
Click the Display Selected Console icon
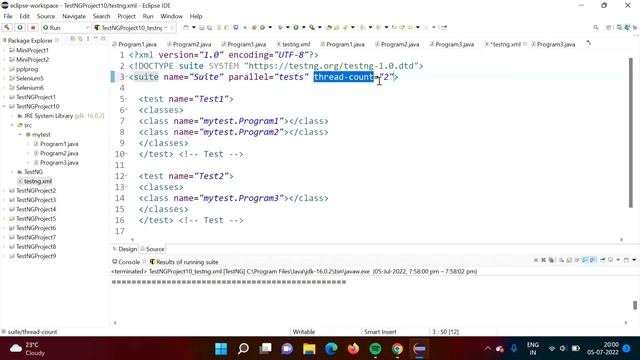pyautogui.click(x=610, y=260)
